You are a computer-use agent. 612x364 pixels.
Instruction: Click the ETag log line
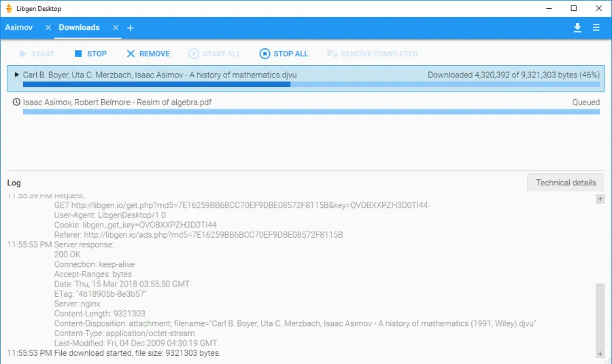[101, 294]
